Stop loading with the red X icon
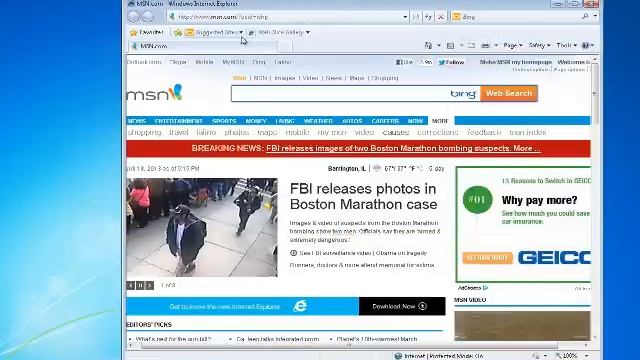This screenshot has width=640, height=360. 441,17
